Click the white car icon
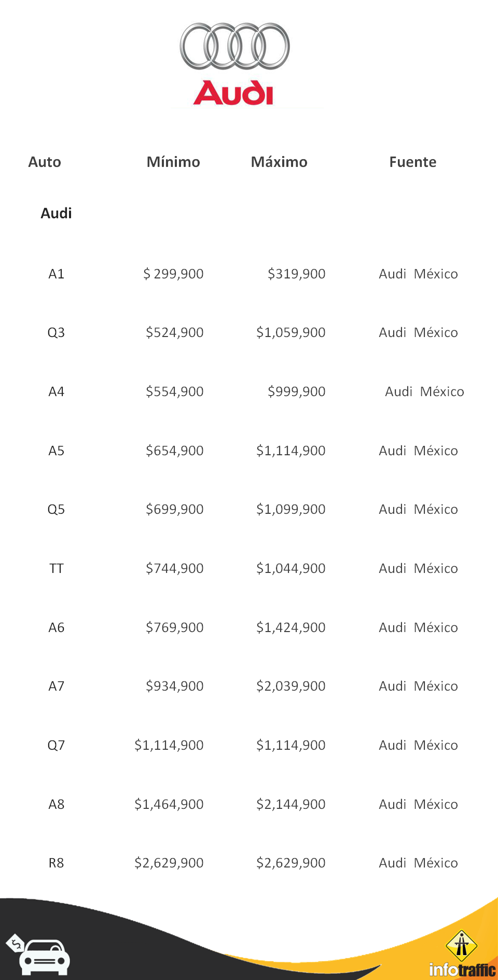The width and height of the screenshot is (498, 980). pyautogui.click(x=45, y=958)
